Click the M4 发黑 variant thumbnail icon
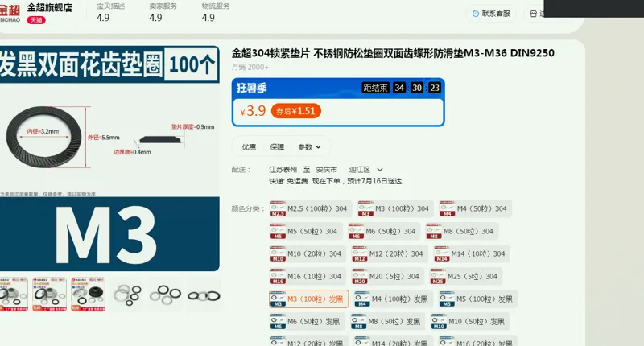The image size is (644, 346). click(x=362, y=299)
